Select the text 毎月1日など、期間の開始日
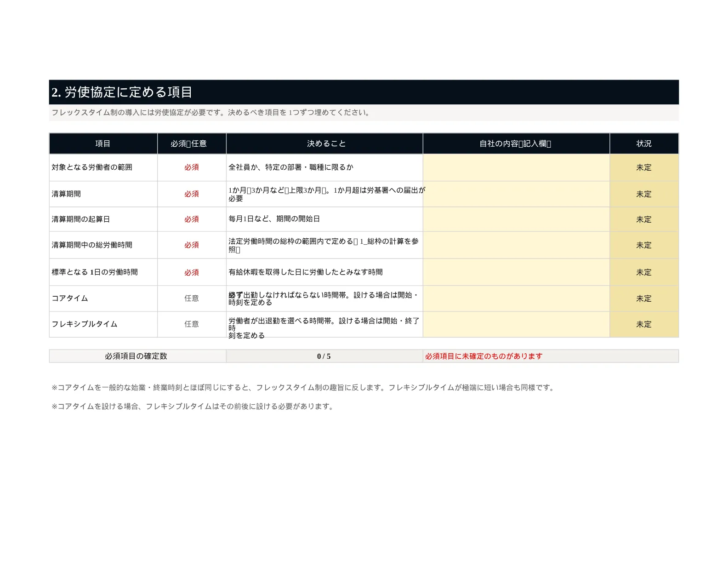Screen dimensions: 728x563 pyautogui.click(x=274, y=219)
